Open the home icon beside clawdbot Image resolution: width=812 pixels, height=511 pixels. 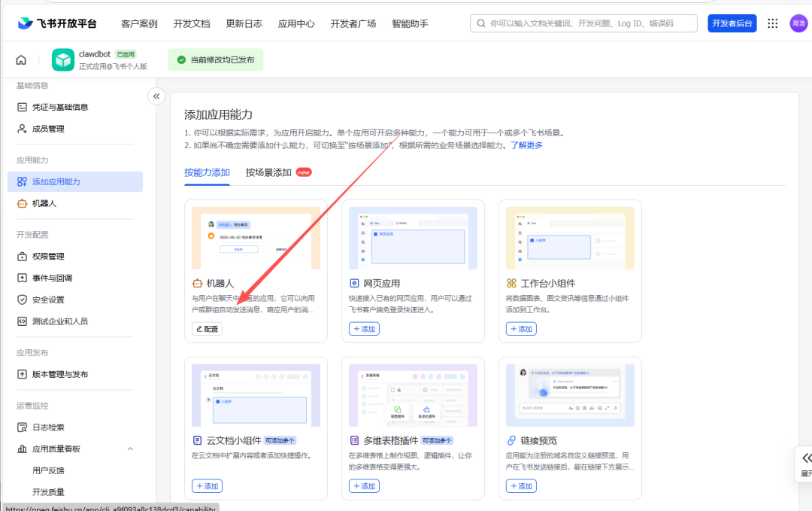pyautogui.click(x=21, y=60)
